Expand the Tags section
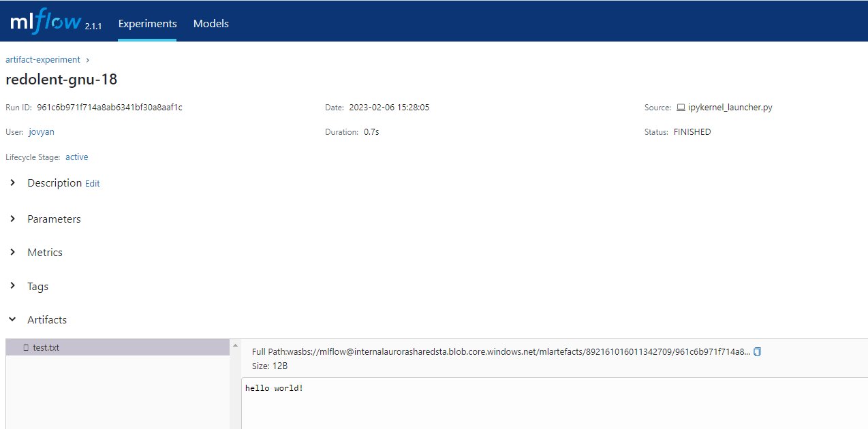 pos(13,286)
